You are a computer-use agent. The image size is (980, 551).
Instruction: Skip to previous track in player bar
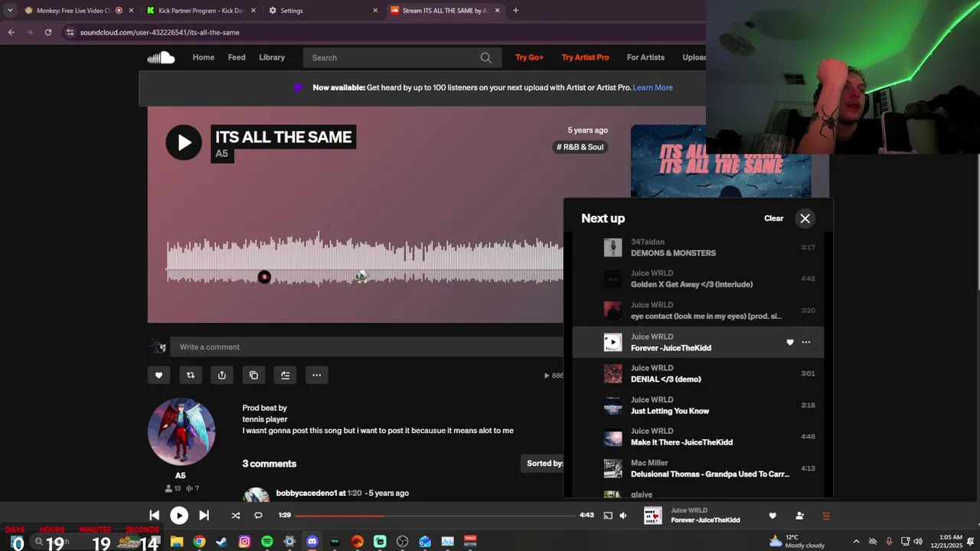pos(154,516)
